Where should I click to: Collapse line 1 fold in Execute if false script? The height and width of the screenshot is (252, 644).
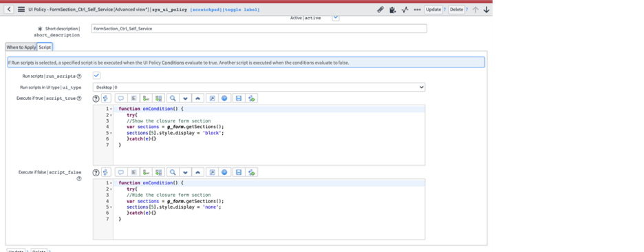[111, 183]
